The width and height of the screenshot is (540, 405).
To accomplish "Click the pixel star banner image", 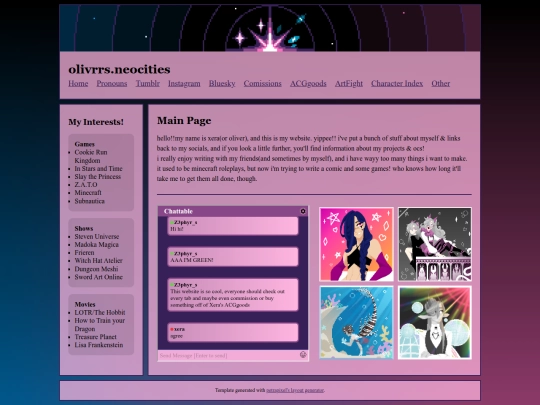I will pos(270,28).
